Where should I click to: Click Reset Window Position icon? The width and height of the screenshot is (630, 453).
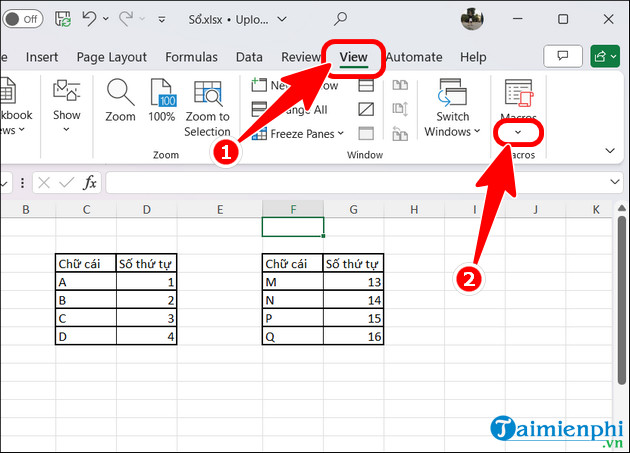click(400, 133)
